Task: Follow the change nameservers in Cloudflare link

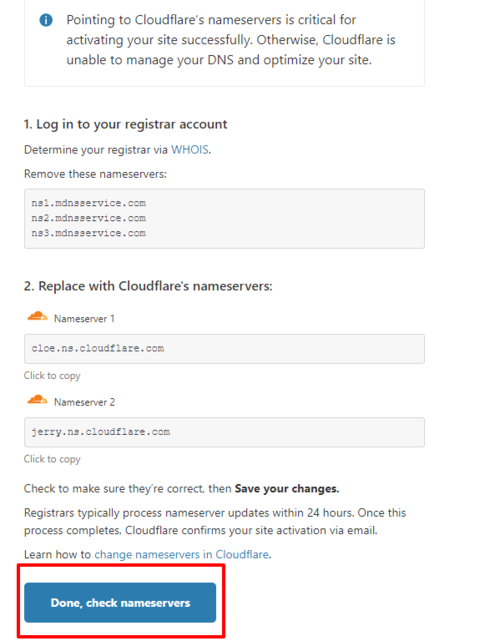Action: pyautogui.click(x=181, y=554)
